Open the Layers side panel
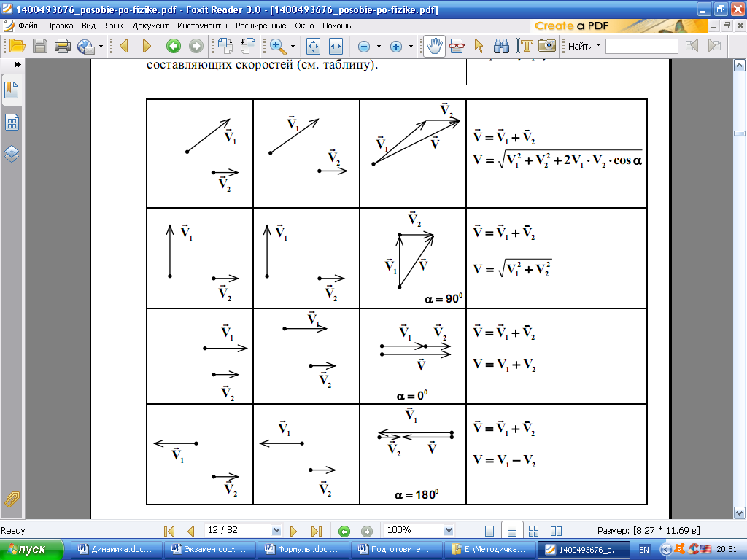747x560 pixels. (x=12, y=154)
